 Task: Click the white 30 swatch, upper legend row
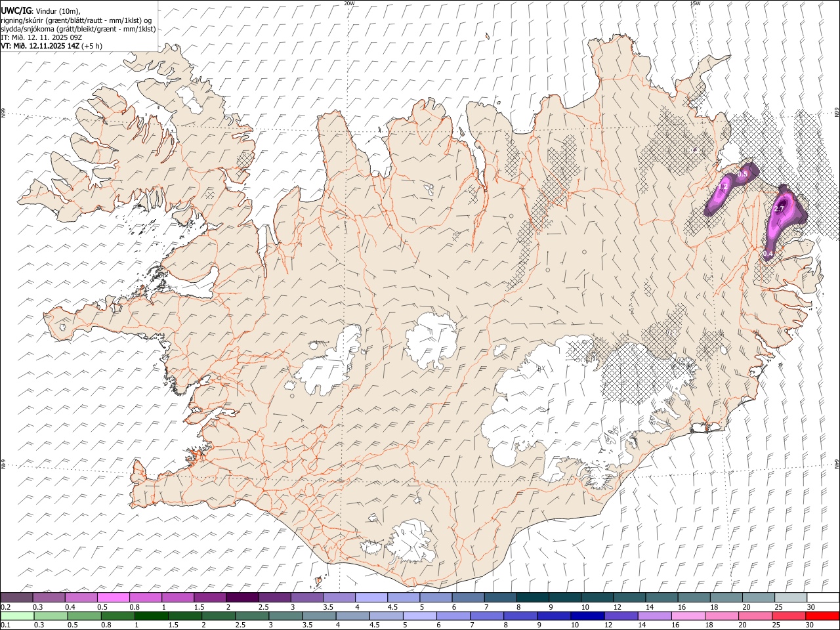point(822,597)
